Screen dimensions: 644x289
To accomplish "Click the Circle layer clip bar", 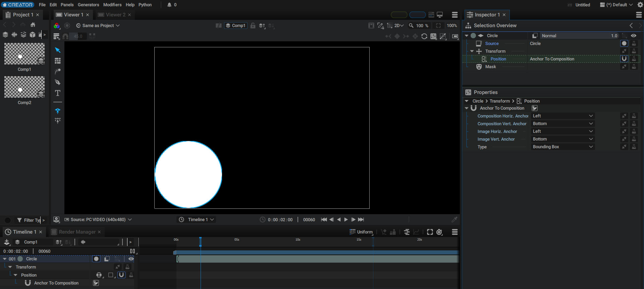I will [318, 259].
